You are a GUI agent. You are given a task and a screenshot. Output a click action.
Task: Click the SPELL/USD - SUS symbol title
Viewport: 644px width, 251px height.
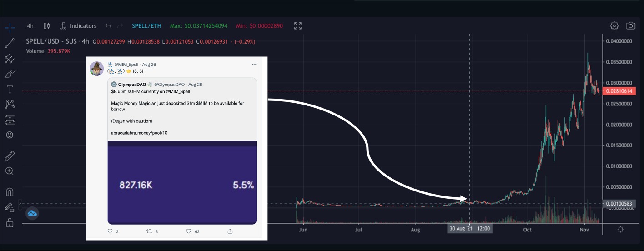pos(51,41)
